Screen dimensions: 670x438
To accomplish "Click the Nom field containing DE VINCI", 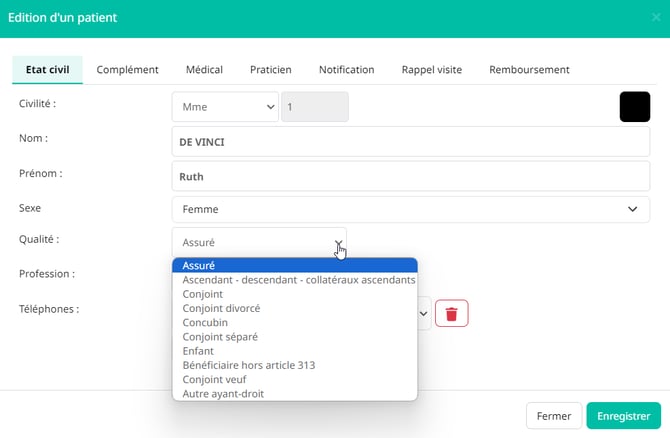I will point(410,142).
